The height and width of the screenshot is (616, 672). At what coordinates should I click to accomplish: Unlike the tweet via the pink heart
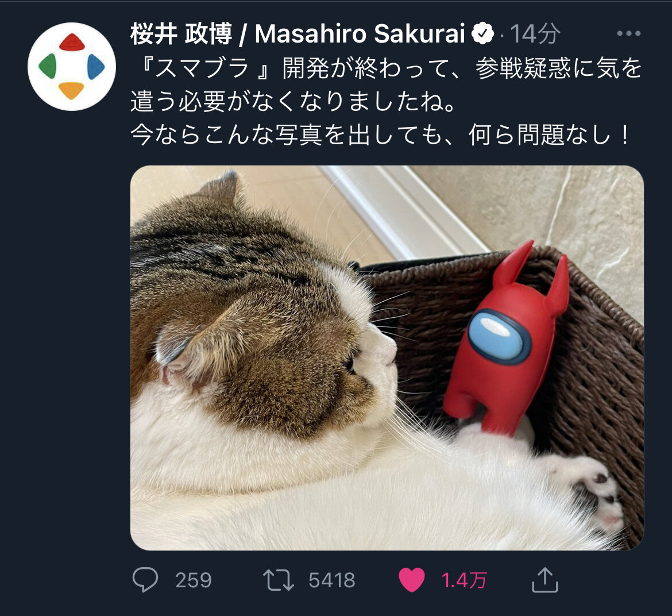[x=411, y=580]
